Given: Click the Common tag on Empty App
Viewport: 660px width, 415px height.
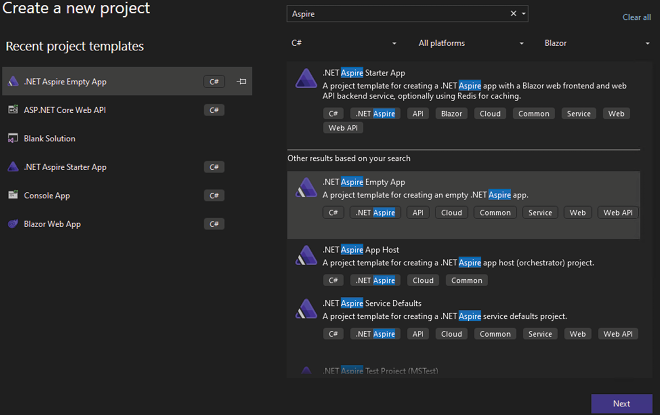Looking at the screenshot, I should pos(495,213).
